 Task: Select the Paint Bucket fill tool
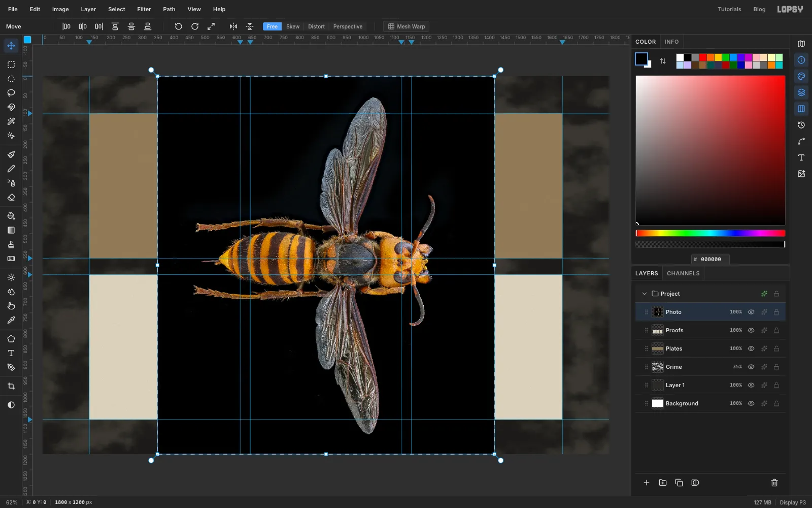coord(11,216)
